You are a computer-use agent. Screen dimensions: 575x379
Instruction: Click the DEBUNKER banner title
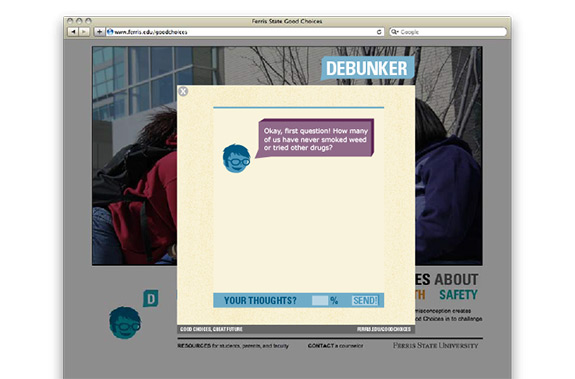(x=367, y=68)
